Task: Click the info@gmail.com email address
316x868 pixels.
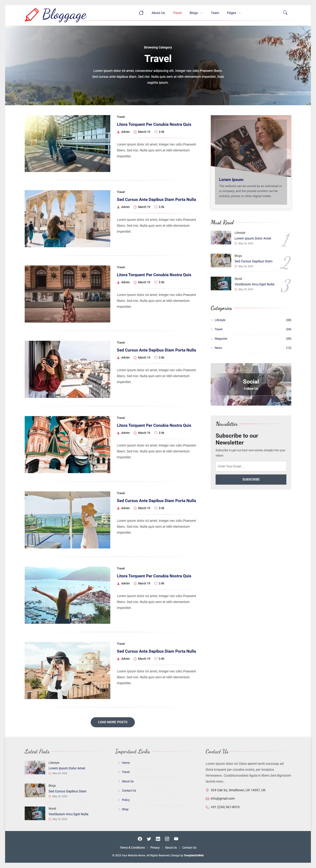Action: point(223,799)
